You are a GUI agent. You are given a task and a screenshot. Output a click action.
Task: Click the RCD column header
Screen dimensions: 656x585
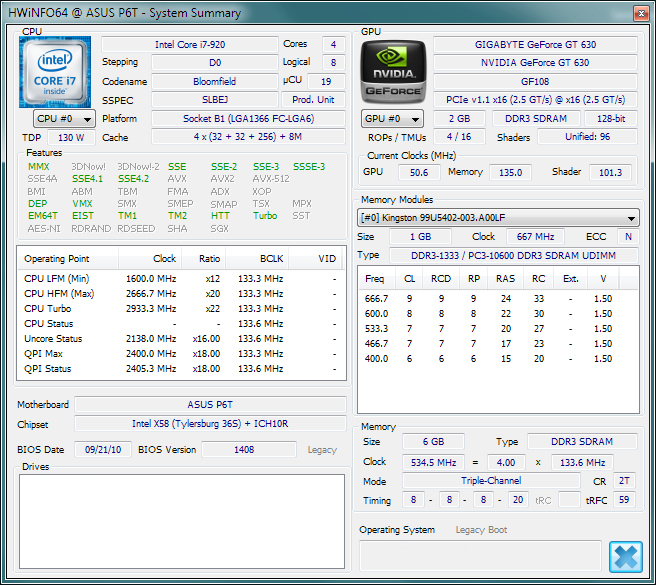pyautogui.click(x=441, y=279)
